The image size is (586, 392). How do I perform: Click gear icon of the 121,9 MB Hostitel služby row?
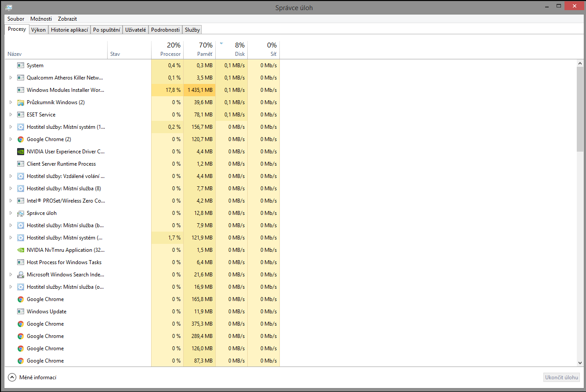click(20, 238)
